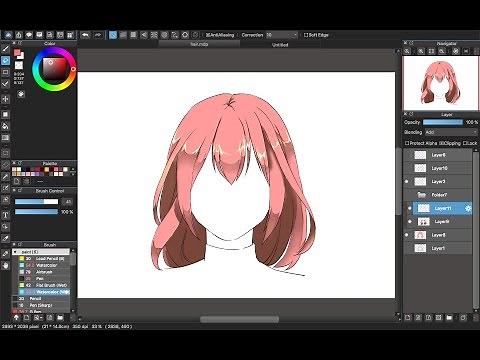
Task: Hide Layer5 visibility dot
Action: (x=406, y=235)
